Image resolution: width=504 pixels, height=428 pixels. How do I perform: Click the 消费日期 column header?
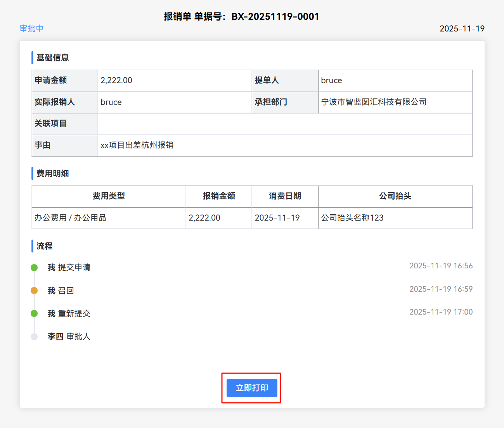[x=285, y=196]
